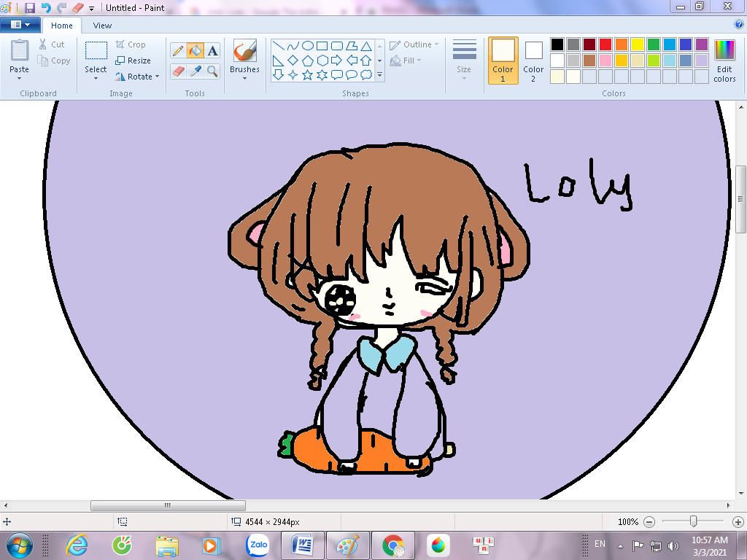Pick the brown color swatch
The height and width of the screenshot is (560, 747).
[x=589, y=61]
